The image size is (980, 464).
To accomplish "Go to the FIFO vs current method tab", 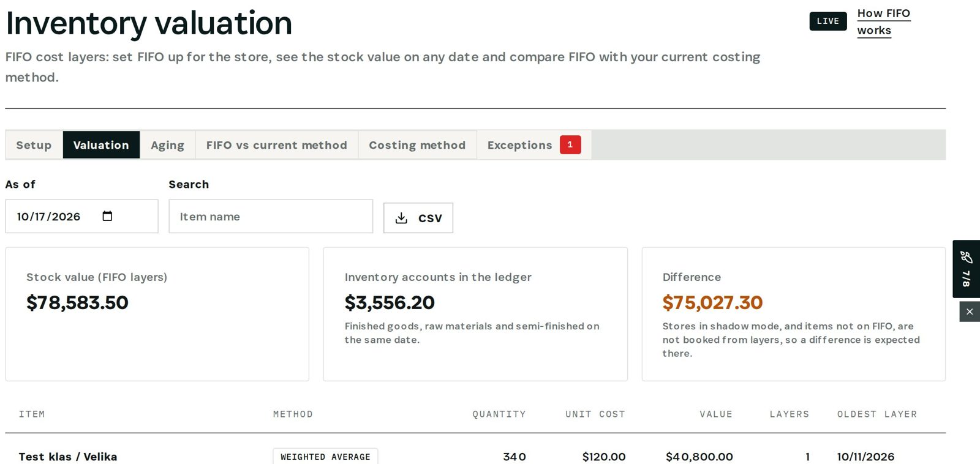I will pos(277,145).
